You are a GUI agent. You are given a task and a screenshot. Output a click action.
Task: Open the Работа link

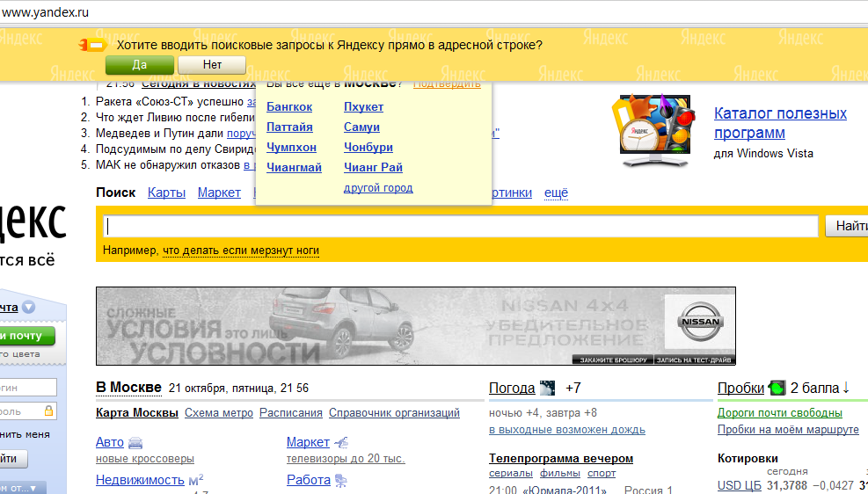click(309, 480)
